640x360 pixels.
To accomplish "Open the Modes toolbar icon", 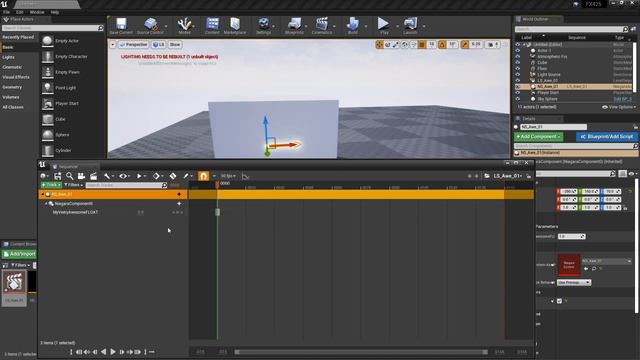I will [184, 24].
